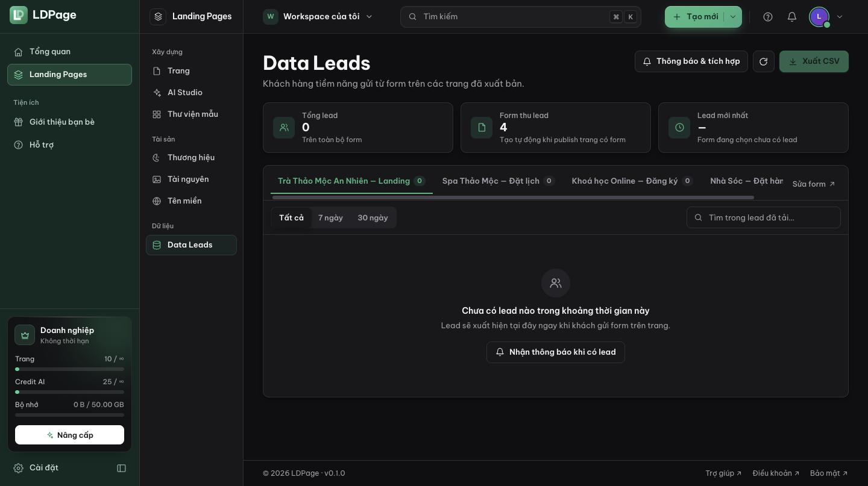Screen dimensions: 868x486
Task: Open Điều khoản footer link
Action: point(776,473)
